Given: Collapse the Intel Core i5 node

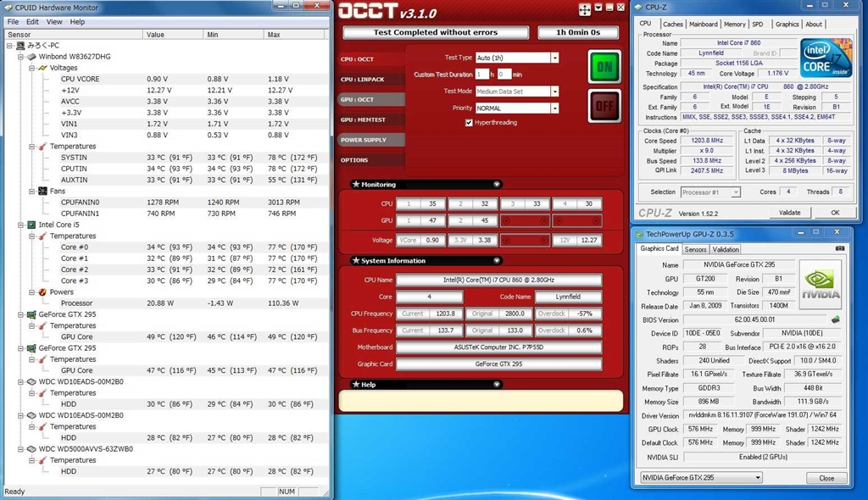Looking at the screenshot, I should pyautogui.click(x=20, y=225).
